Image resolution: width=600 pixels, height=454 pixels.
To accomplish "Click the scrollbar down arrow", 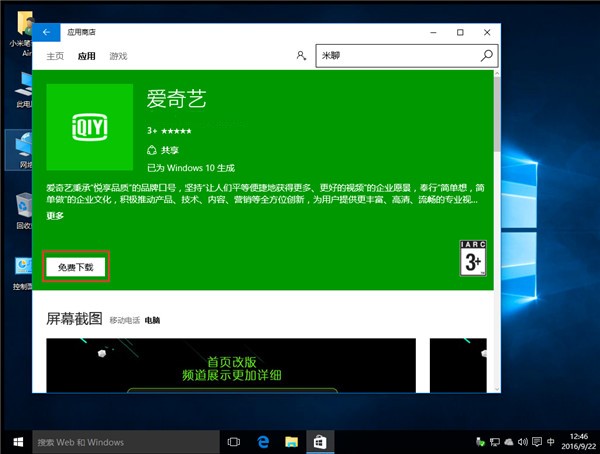I will click(497, 389).
